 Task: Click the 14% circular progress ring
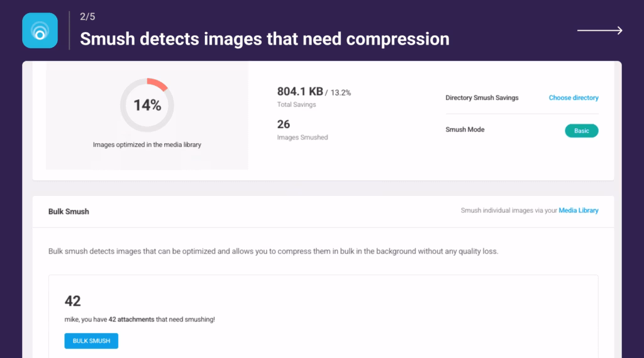click(147, 105)
